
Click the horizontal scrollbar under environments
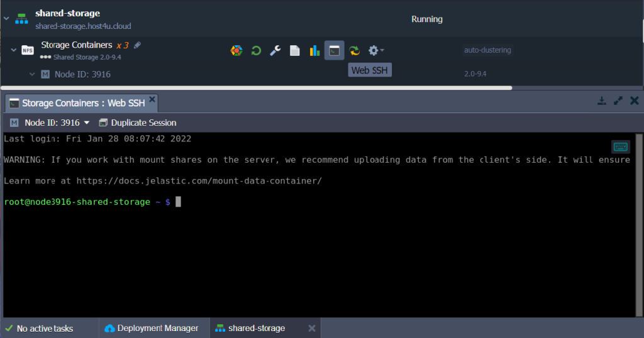pos(257,88)
